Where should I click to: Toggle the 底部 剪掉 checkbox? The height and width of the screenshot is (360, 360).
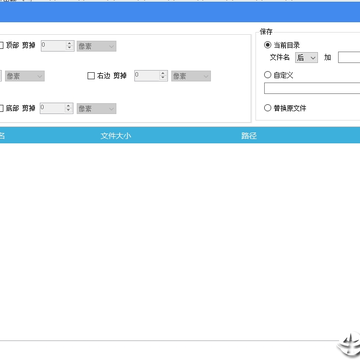1,108
